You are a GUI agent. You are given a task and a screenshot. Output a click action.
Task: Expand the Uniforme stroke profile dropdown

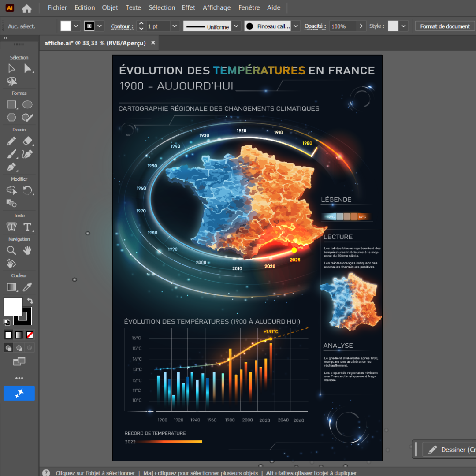click(x=237, y=26)
